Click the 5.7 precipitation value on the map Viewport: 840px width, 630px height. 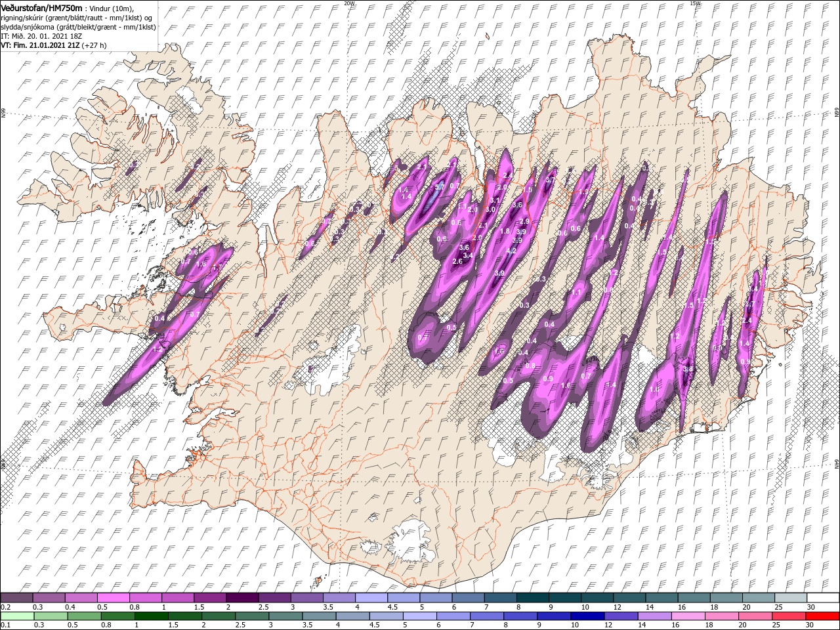coord(440,187)
